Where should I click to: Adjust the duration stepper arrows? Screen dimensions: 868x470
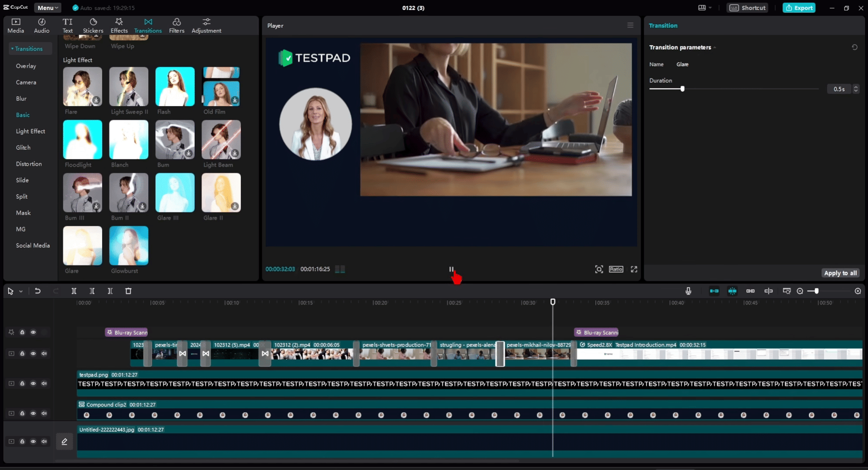pyautogui.click(x=856, y=89)
